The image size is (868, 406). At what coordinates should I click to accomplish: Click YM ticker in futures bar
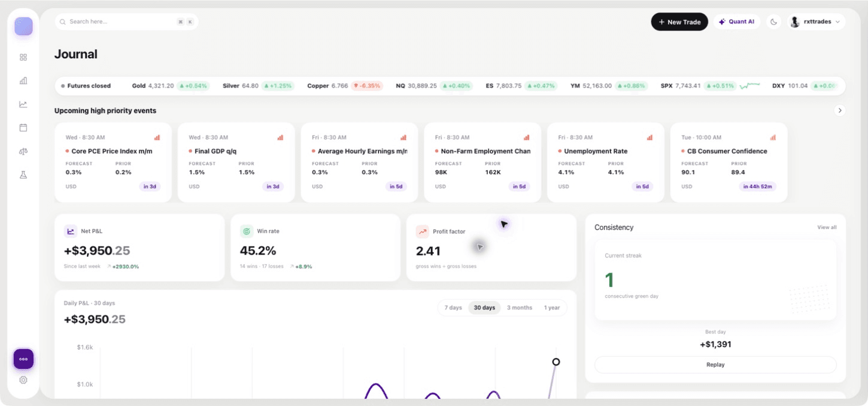pyautogui.click(x=609, y=86)
